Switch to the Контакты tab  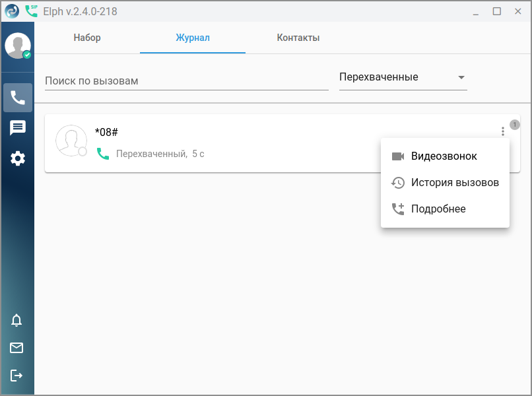point(298,38)
